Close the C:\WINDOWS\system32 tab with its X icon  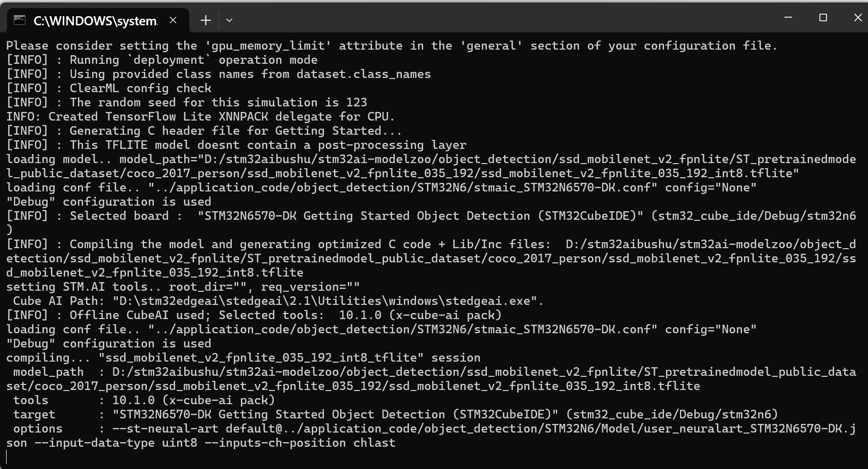pos(173,20)
